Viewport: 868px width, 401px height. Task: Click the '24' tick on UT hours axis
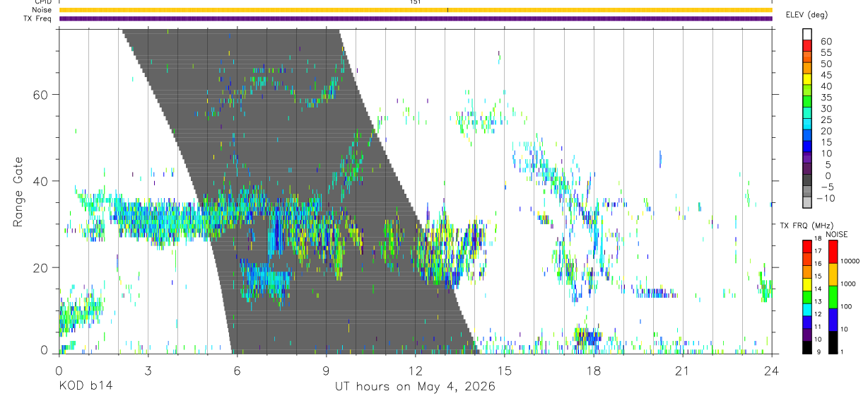point(772,370)
